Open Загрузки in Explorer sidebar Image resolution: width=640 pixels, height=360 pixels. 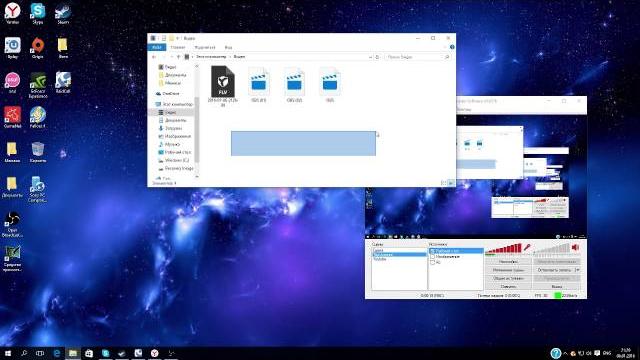coord(171,128)
